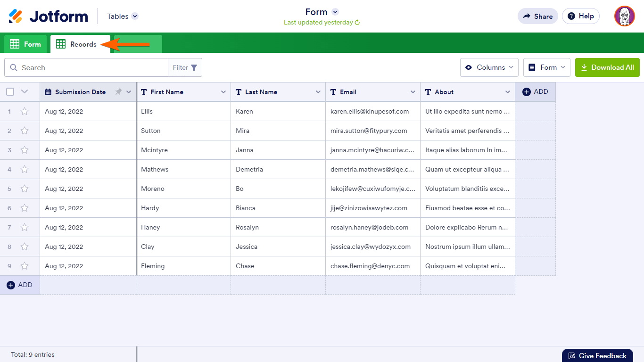Viewport: 644px width, 362px height.
Task: Switch to the Records tab
Action: (x=80, y=44)
